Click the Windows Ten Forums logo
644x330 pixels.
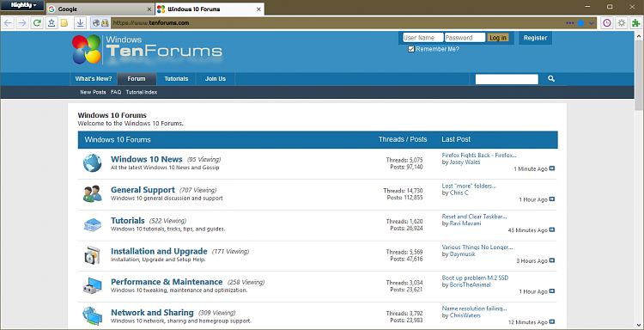point(147,49)
